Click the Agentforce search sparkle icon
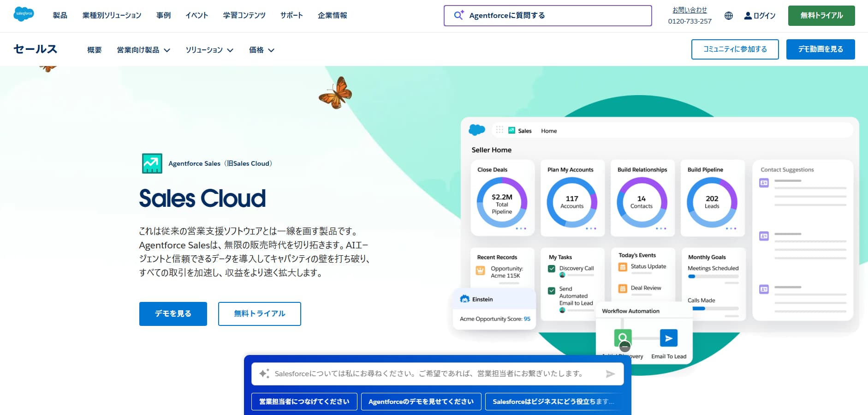The width and height of the screenshot is (868, 415). pyautogui.click(x=458, y=15)
